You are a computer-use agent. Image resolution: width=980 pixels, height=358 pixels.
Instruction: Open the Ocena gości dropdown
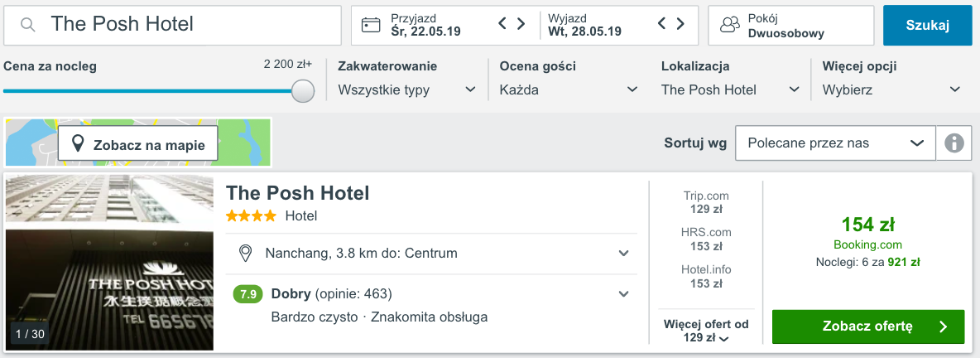coord(569,89)
